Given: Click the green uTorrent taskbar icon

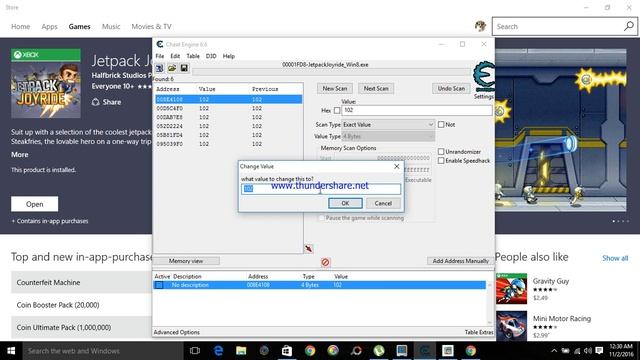Looking at the screenshot, I should [x=379, y=351].
